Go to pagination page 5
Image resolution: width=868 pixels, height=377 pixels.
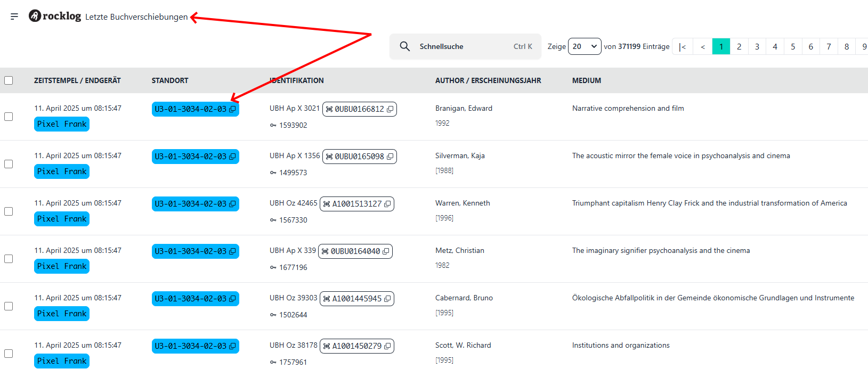(x=793, y=47)
